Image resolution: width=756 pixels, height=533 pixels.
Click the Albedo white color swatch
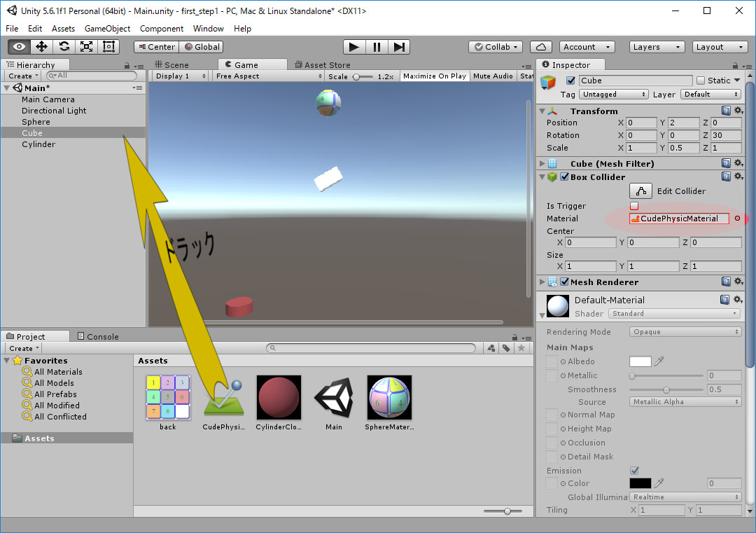click(x=640, y=361)
